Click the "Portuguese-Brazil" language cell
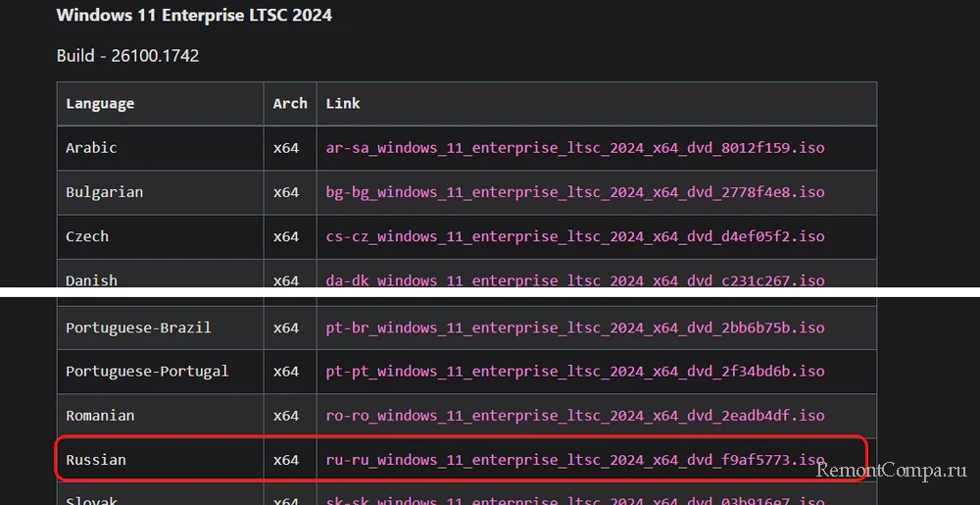 (x=138, y=328)
